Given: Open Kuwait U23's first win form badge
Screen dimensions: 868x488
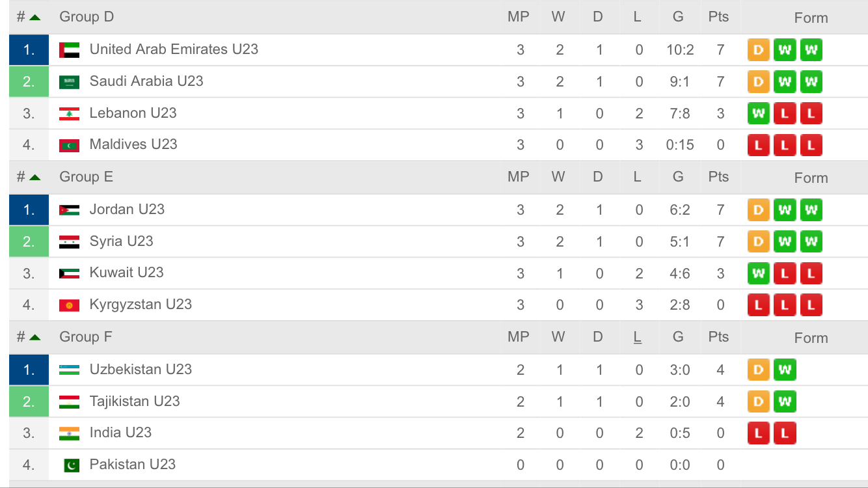Looking at the screenshot, I should [x=758, y=273].
